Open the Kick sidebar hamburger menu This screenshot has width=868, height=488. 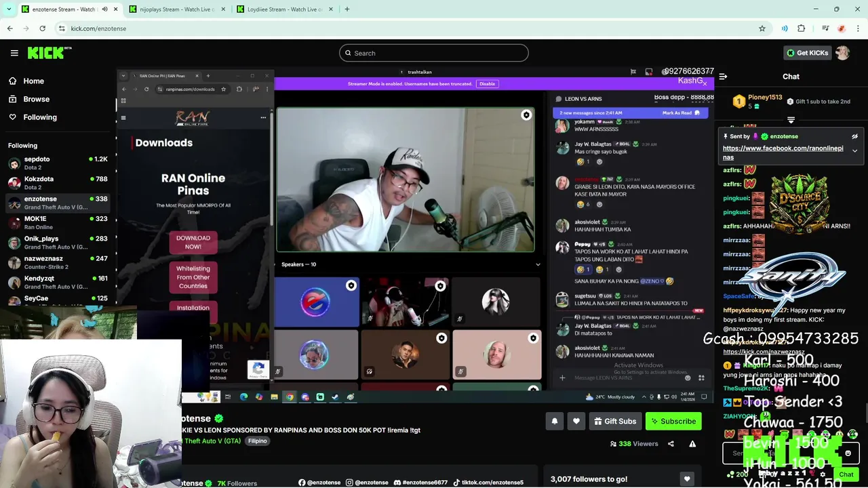(14, 53)
